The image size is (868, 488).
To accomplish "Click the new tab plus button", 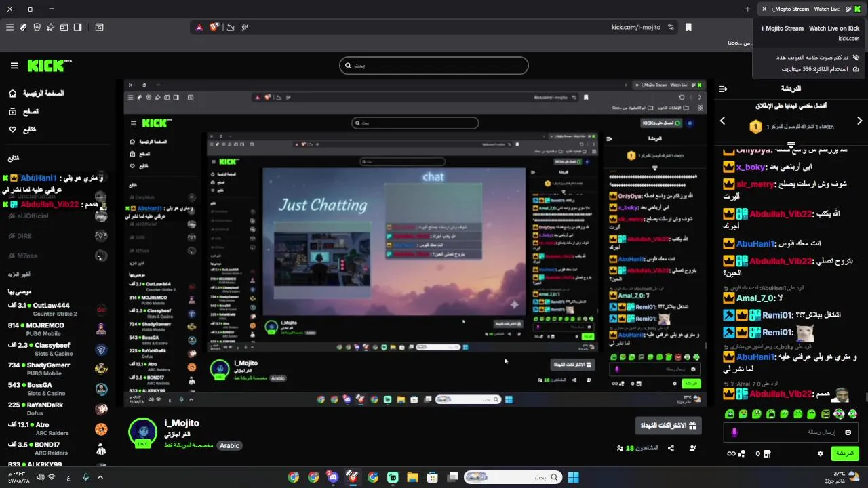I will pyautogui.click(x=747, y=9).
